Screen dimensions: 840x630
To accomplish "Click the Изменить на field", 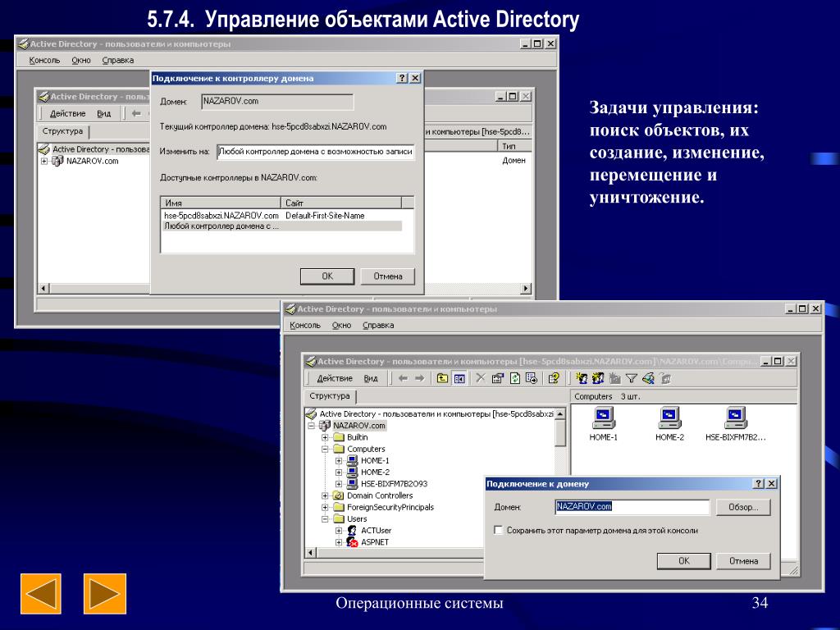I will 316,152.
